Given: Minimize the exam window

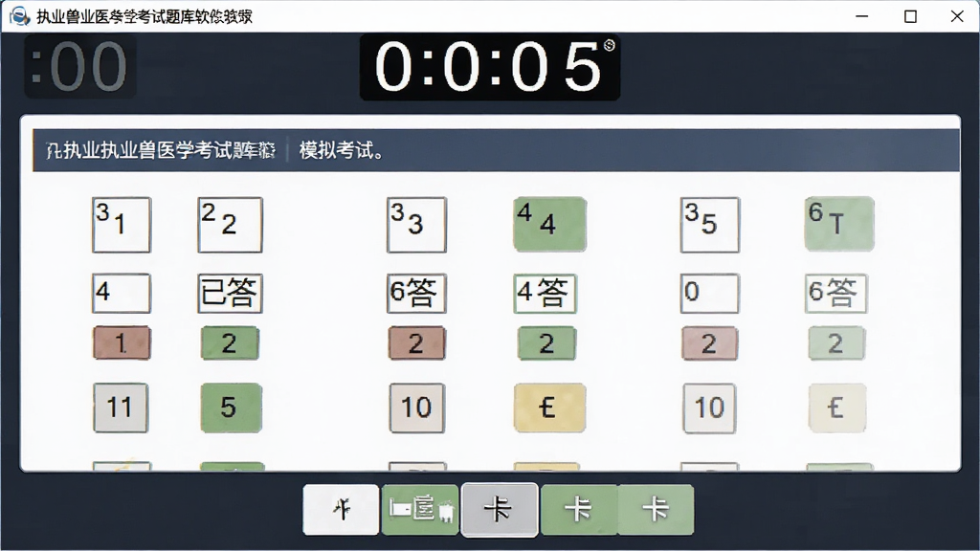Looking at the screenshot, I should pyautogui.click(x=862, y=16).
